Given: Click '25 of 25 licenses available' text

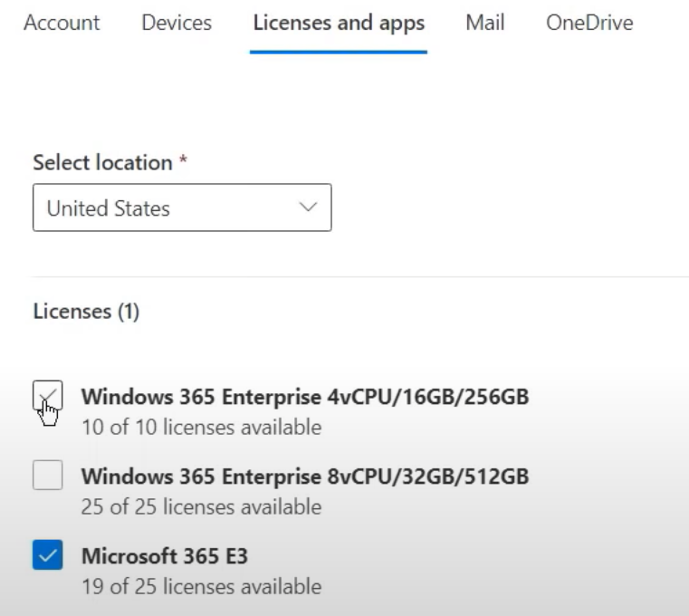Looking at the screenshot, I should pos(202,507).
